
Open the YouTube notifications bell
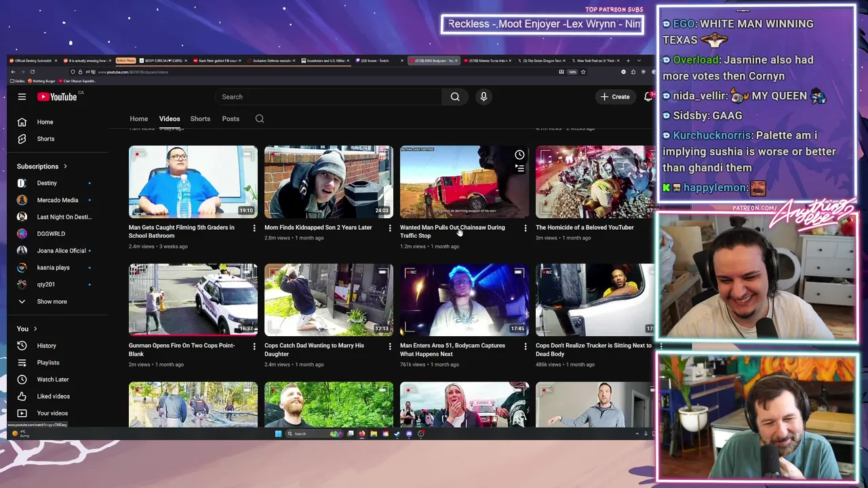[648, 97]
